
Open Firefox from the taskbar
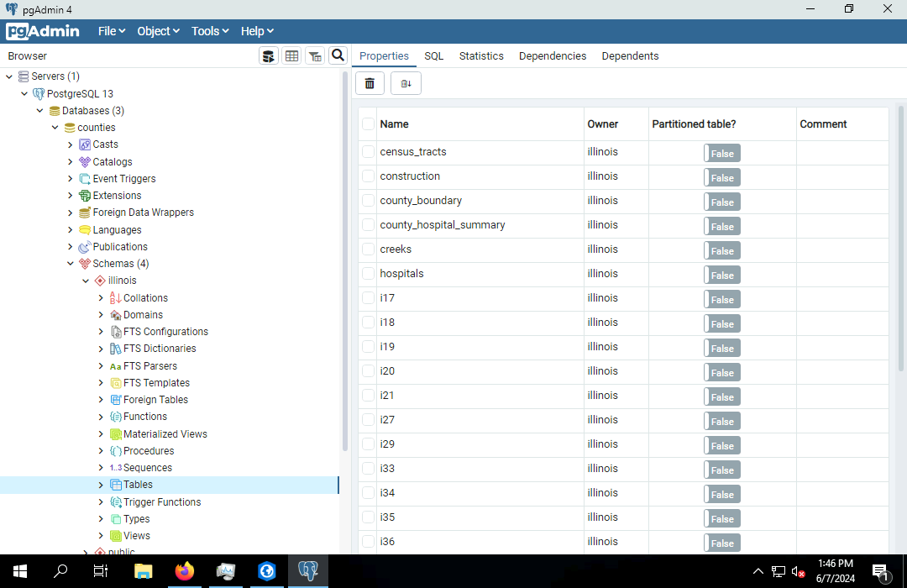coord(184,571)
